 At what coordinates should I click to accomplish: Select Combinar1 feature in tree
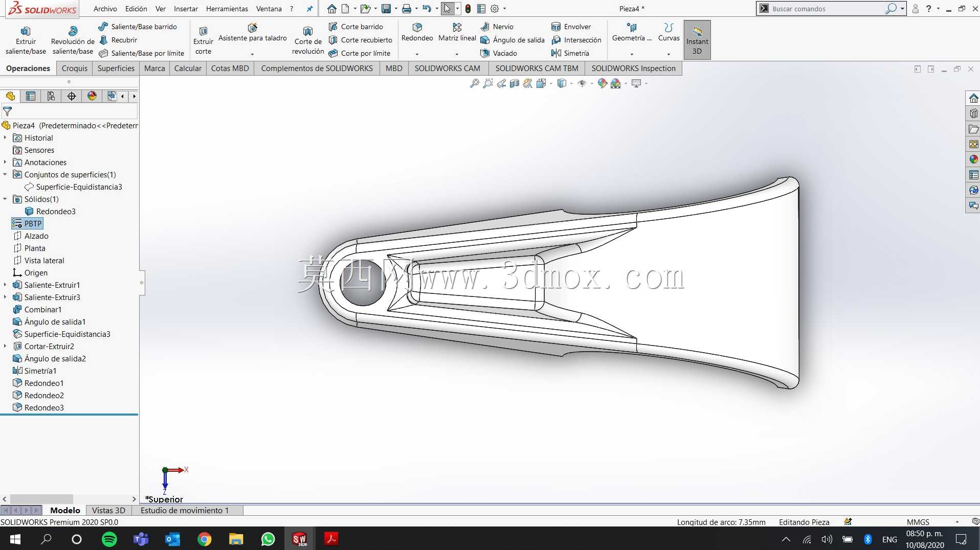37,309
